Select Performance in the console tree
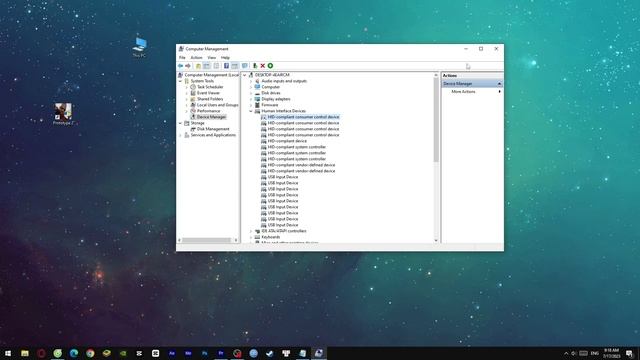 208,111
